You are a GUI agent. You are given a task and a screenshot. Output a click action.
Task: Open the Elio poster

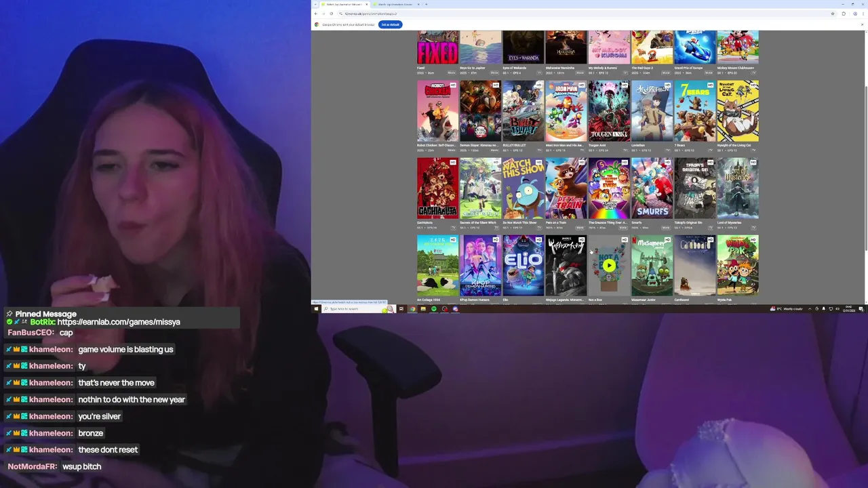point(523,266)
